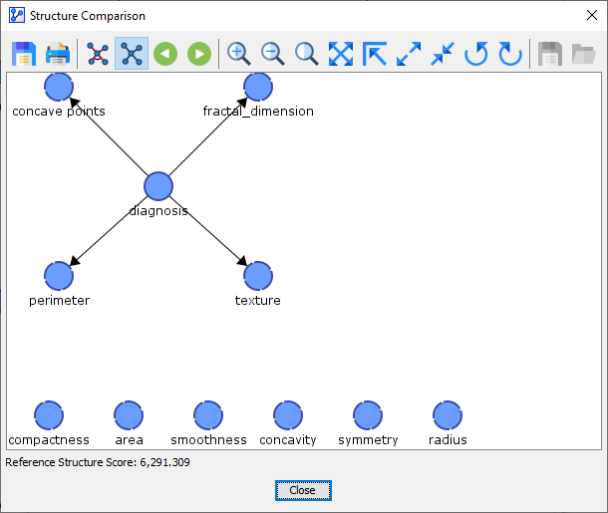Print the structure comparison graph

[58, 54]
